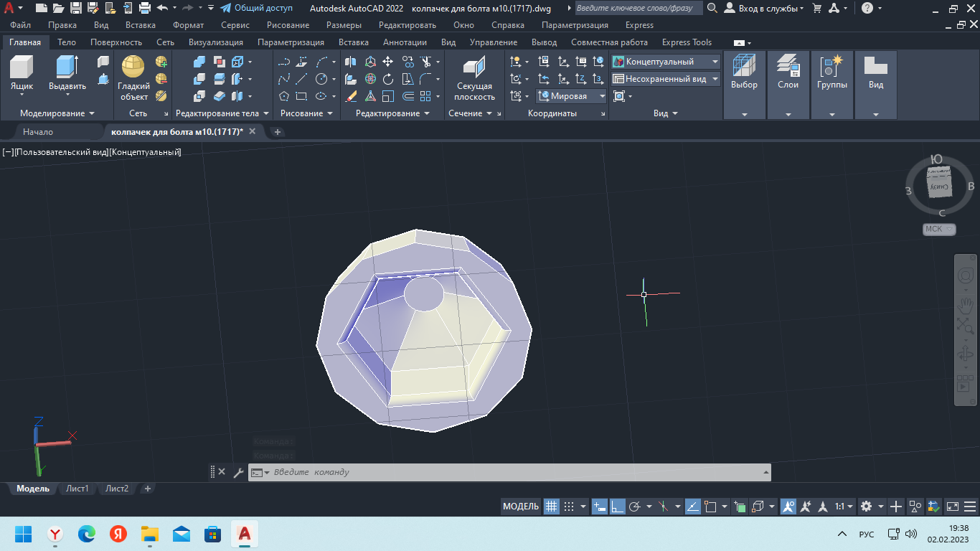Screen dimensions: 980x551
Task: Click the ViewCube face labeled Снизу
Action: [x=939, y=186]
